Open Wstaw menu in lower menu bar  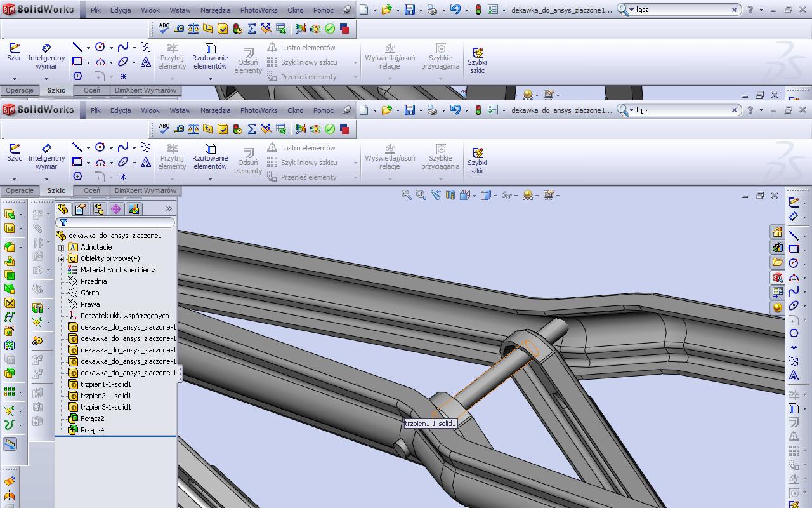click(x=180, y=110)
